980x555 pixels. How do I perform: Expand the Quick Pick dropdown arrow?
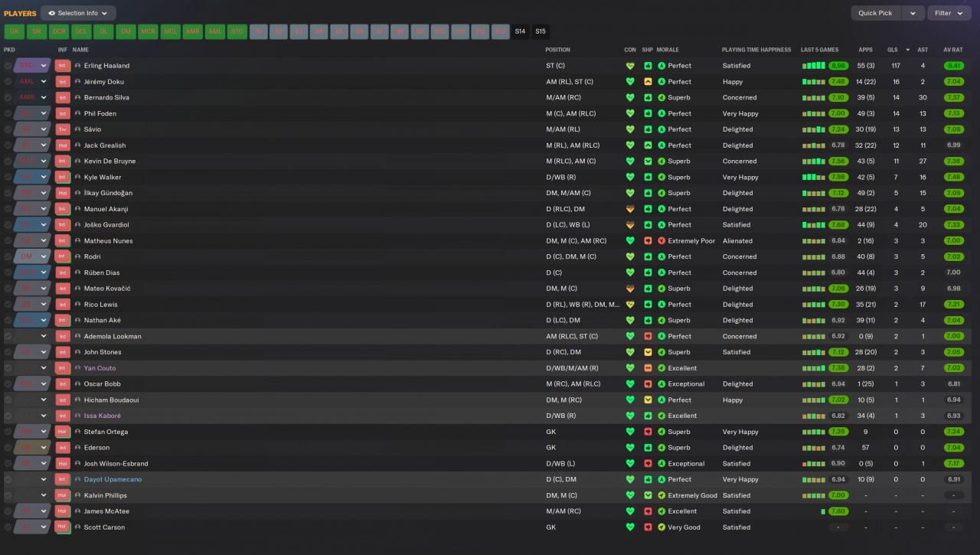(913, 13)
